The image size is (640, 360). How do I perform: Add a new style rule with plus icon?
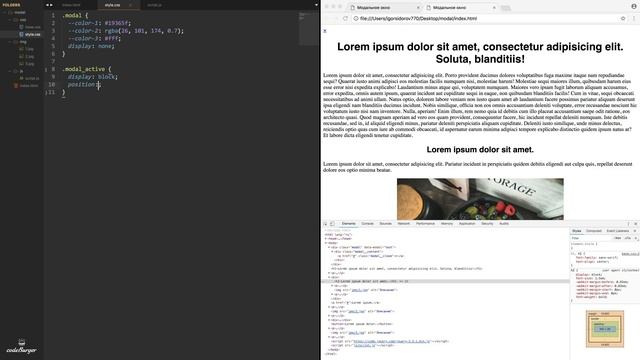[x=636, y=238]
